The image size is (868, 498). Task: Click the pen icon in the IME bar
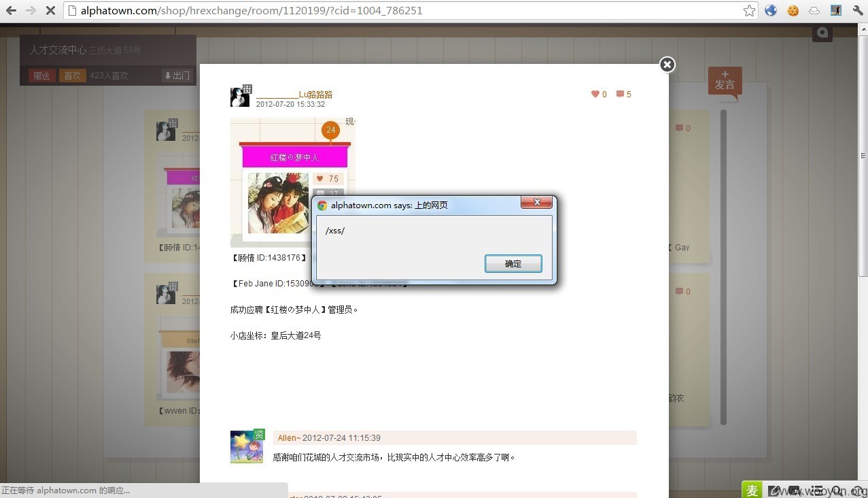774,491
